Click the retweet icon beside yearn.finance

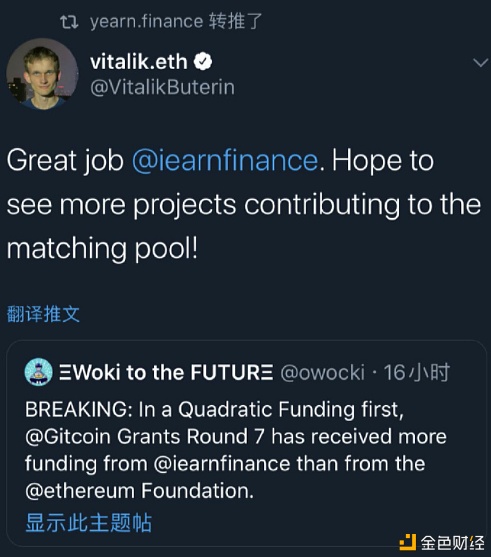tap(69, 22)
